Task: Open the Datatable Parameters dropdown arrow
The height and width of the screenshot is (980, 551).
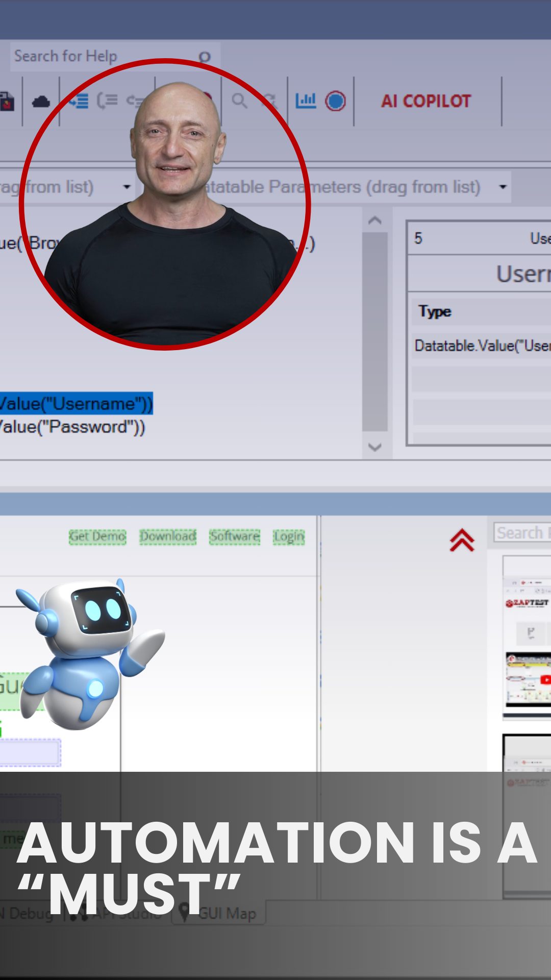Action: pyautogui.click(x=503, y=187)
